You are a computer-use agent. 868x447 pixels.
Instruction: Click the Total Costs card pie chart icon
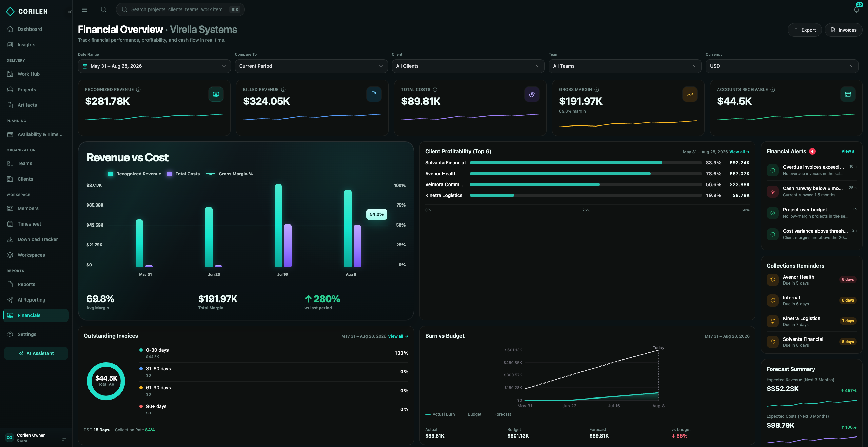[532, 94]
